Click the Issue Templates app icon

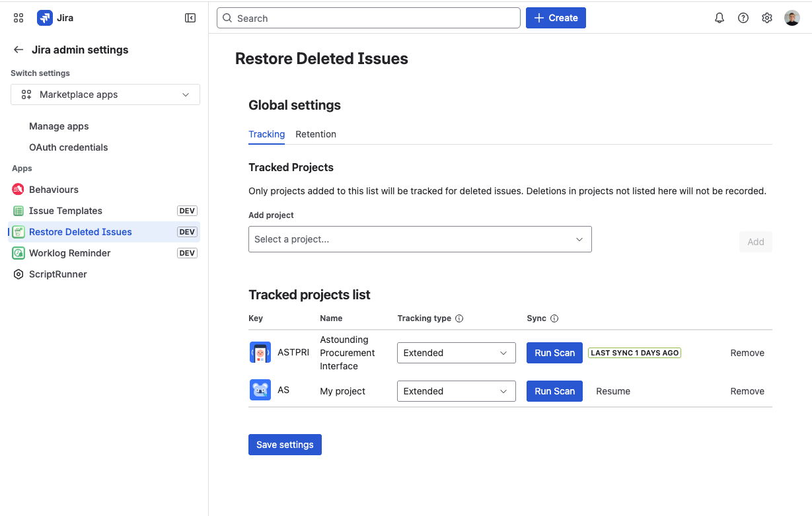[x=18, y=211]
